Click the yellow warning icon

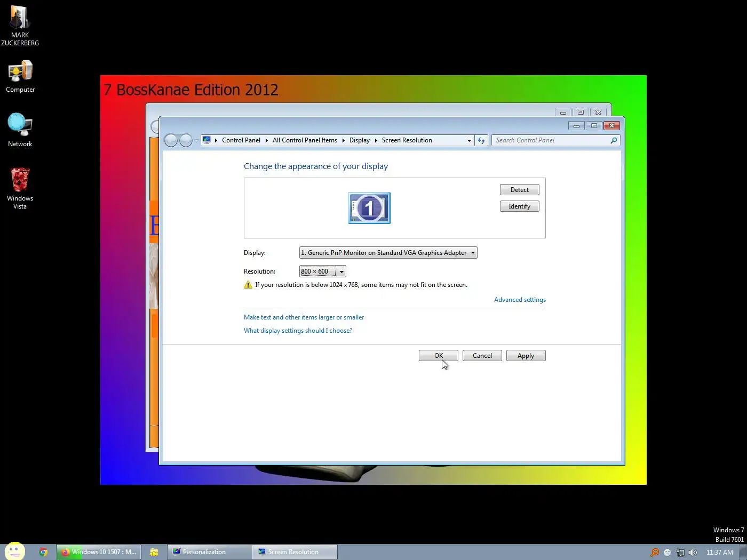click(248, 285)
